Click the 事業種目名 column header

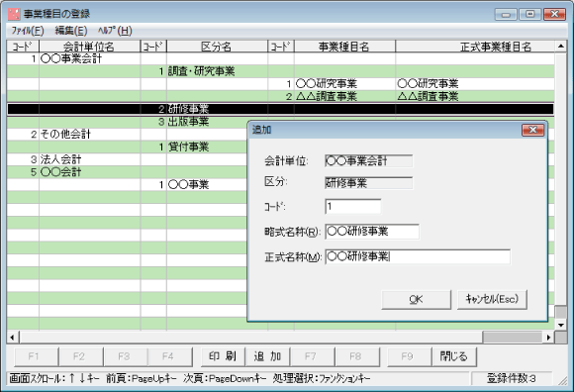point(344,47)
